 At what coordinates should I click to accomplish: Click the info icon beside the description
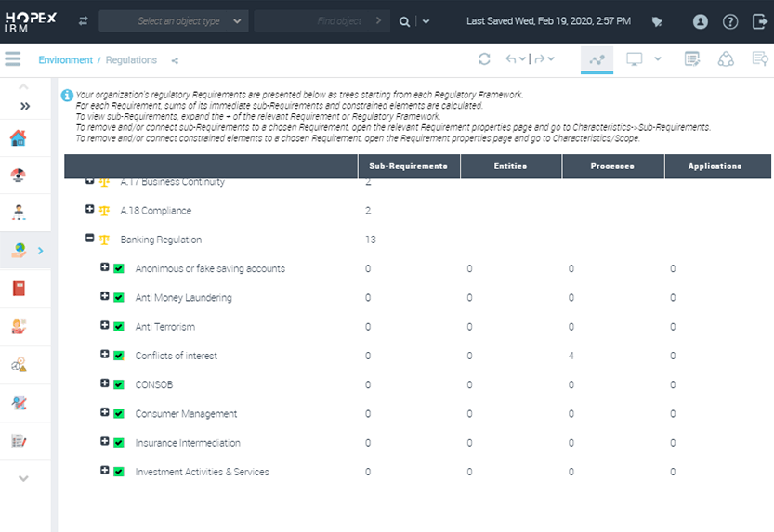[x=67, y=95]
